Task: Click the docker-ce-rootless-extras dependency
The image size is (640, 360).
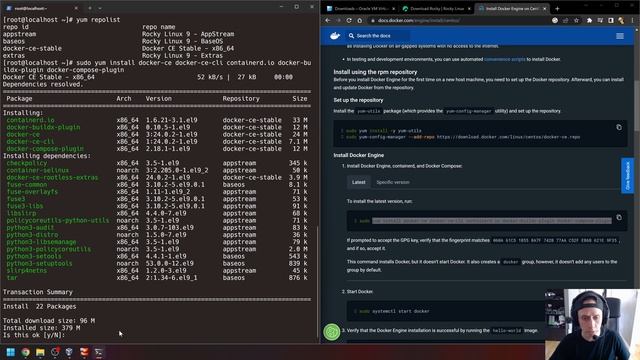Action: [x=52, y=178]
